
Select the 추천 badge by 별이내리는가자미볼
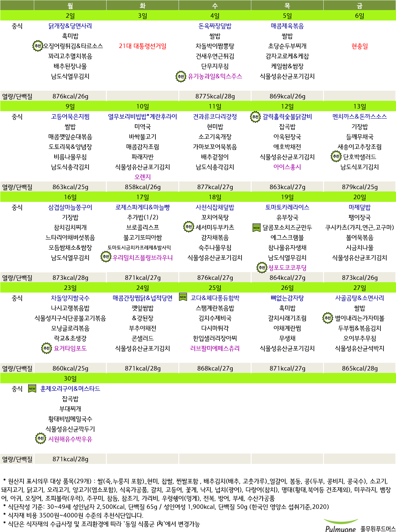pyautogui.click(x=328, y=318)
